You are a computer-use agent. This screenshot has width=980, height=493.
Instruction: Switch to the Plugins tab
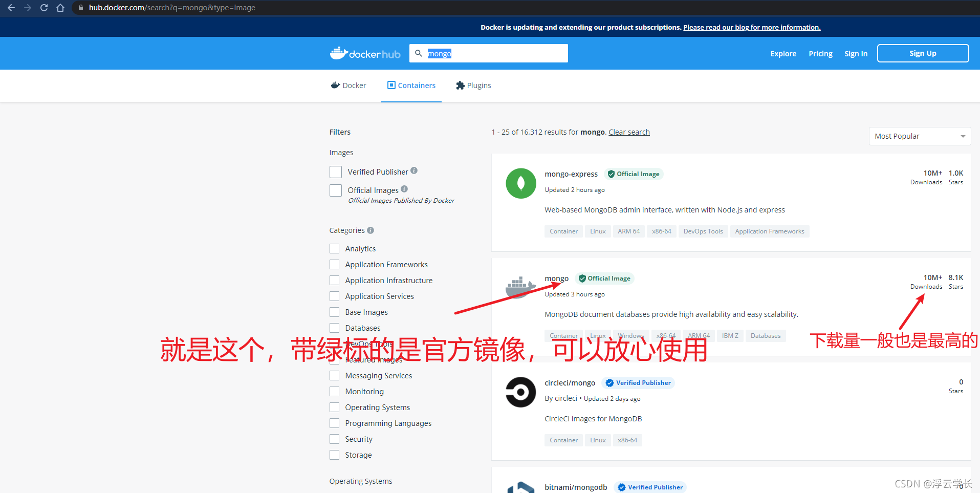[x=473, y=85]
